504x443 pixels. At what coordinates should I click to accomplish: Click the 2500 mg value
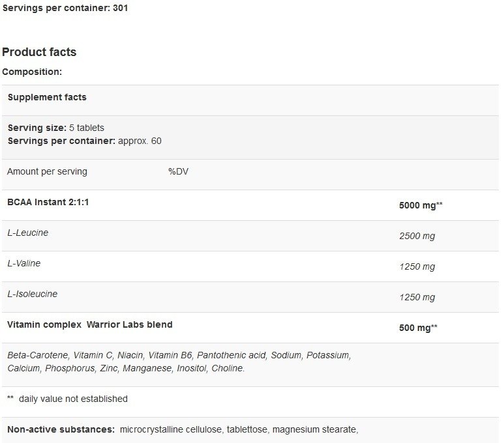[x=417, y=236]
